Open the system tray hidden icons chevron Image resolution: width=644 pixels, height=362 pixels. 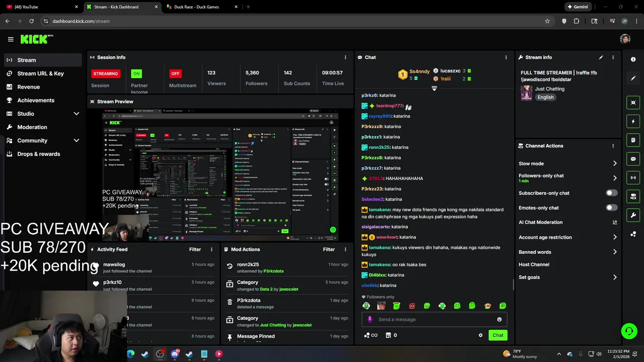tap(558, 354)
